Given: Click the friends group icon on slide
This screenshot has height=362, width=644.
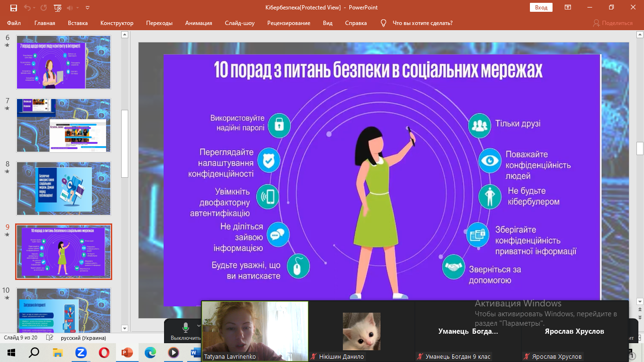Looking at the screenshot, I should pos(479,125).
